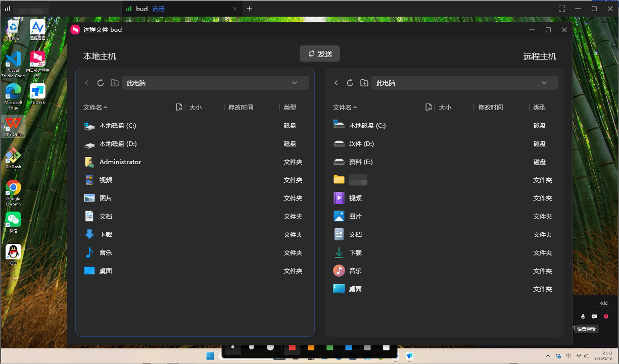
Task: Go back in remote host pane
Action: [337, 83]
